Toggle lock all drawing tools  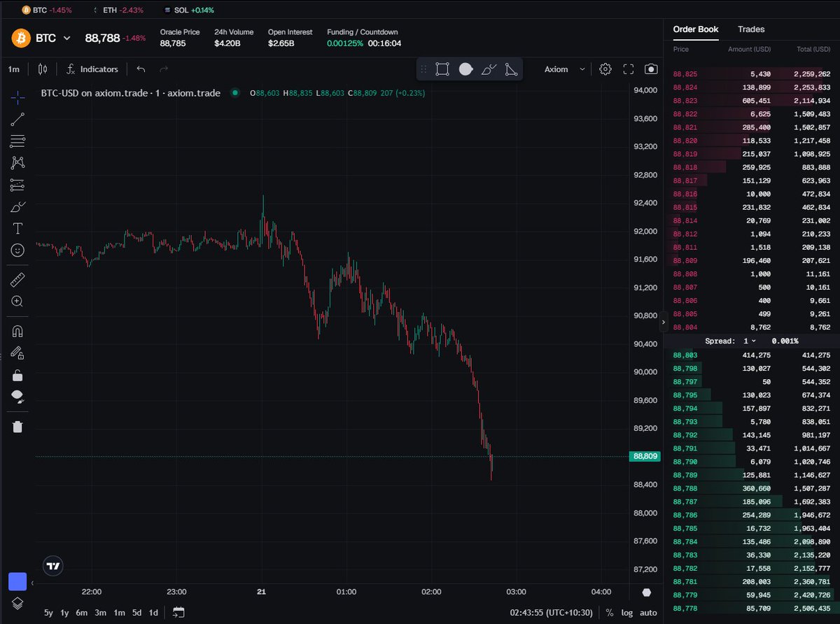(x=18, y=375)
